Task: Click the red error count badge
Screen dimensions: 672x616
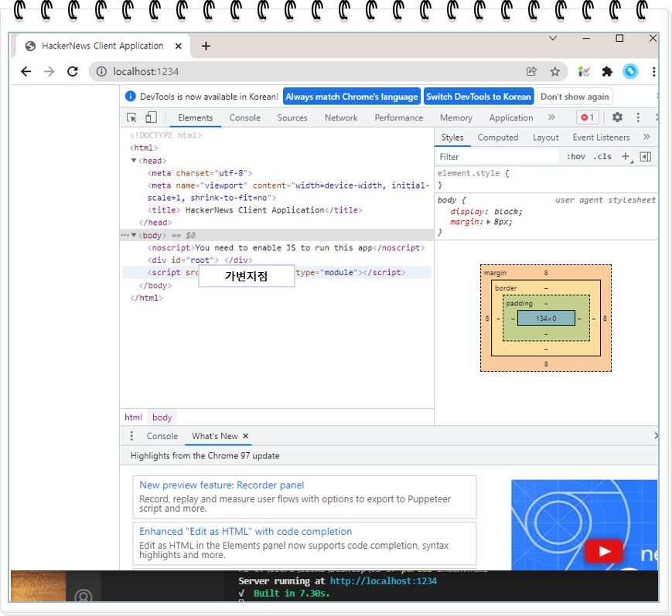Action: [x=587, y=117]
